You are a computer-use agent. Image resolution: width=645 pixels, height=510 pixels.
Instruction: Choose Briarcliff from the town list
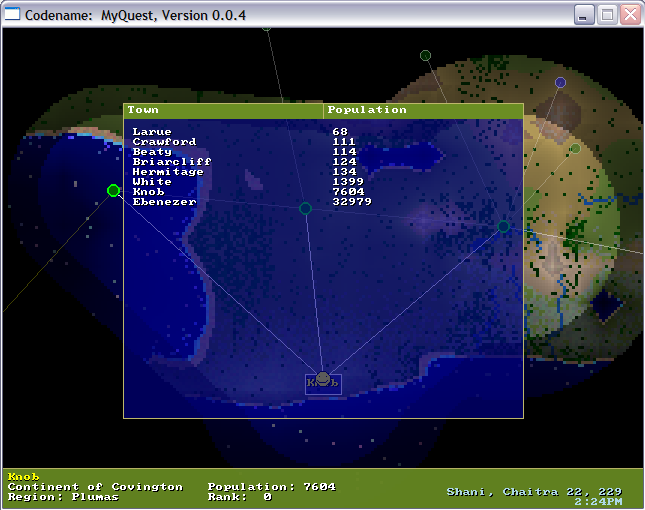point(172,162)
